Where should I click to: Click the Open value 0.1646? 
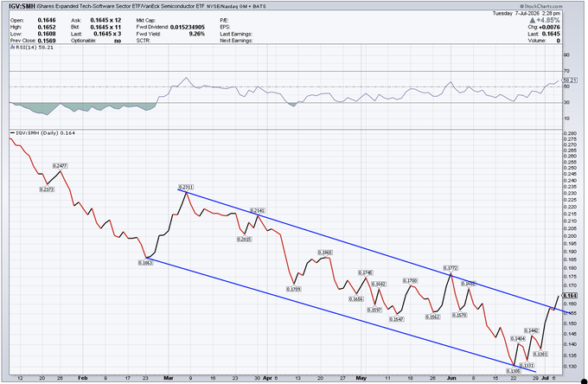pos(47,20)
